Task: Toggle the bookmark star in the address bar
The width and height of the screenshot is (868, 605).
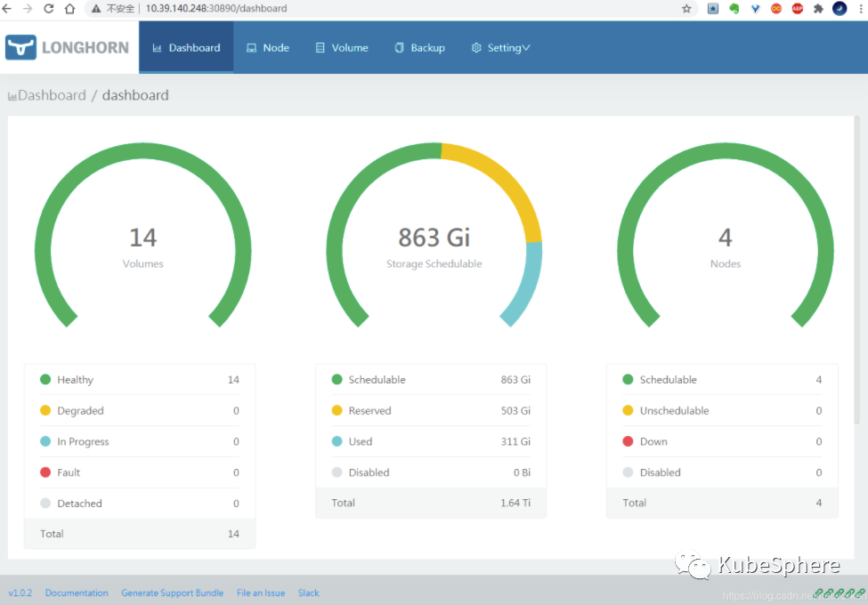Action: pos(688,8)
